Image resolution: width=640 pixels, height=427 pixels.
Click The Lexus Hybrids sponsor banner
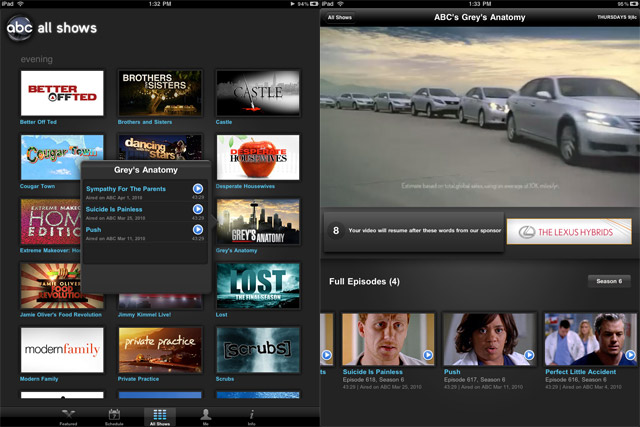pos(569,231)
